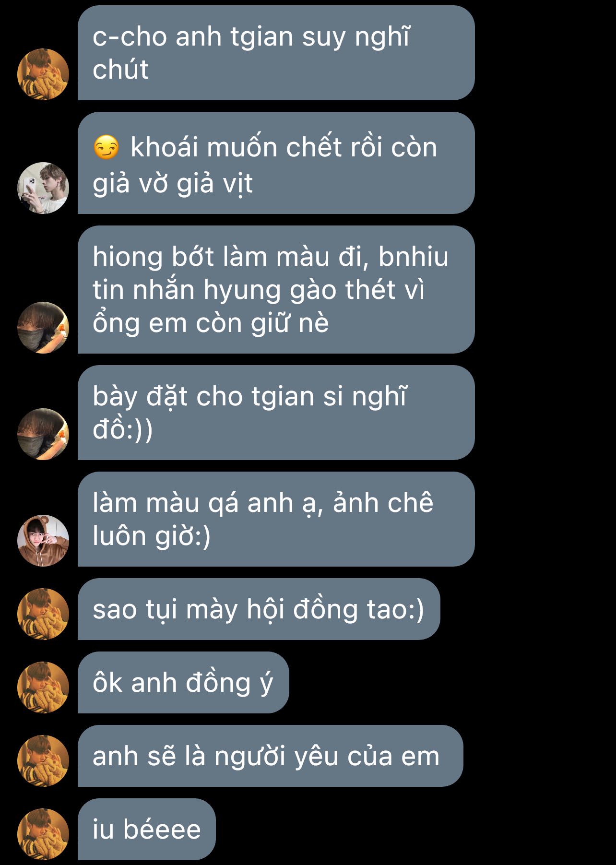Tap avatar beside "sao tụi mày hội đồng tao"

point(43,614)
